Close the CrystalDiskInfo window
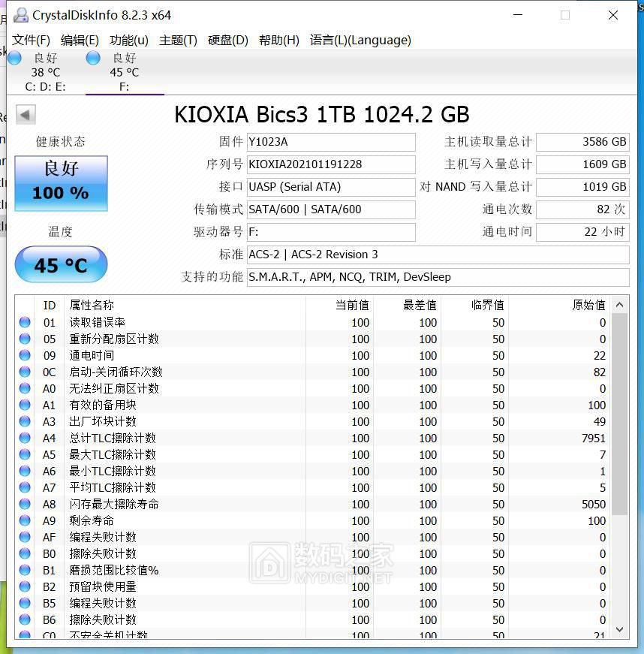This screenshot has height=654, width=644. click(x=613, y=16)
